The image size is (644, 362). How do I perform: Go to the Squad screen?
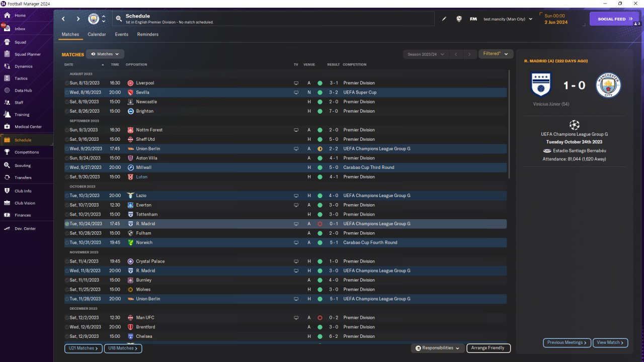(x=20, y=42)
